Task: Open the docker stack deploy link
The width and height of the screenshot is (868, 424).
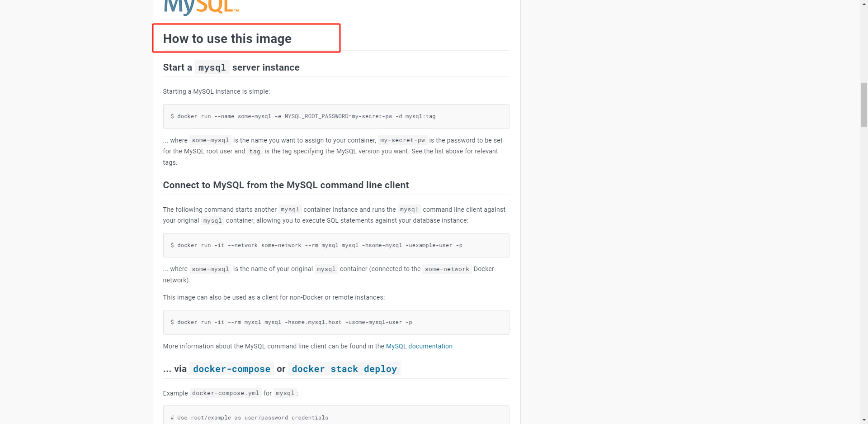Action: pyautogui.click(x=344, y=369)
